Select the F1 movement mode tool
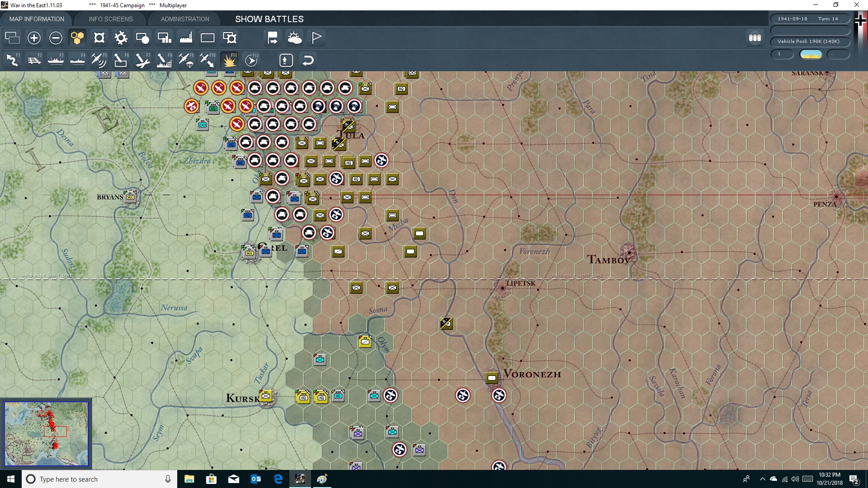 coord(12,60)
